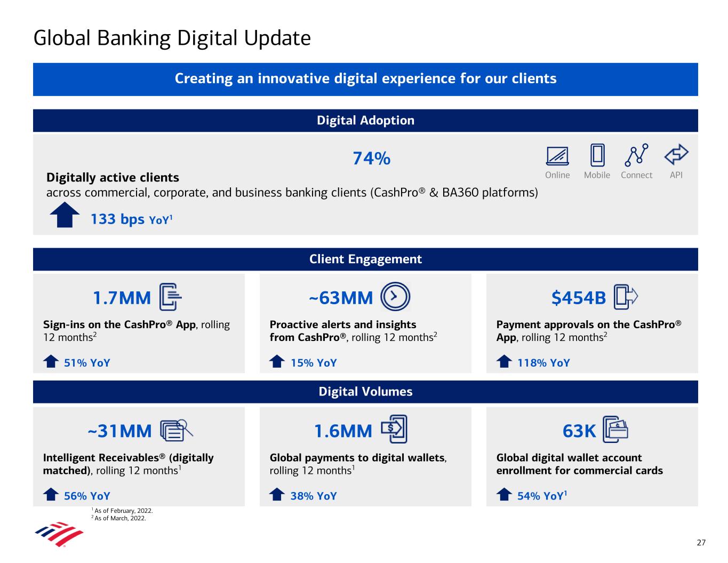This screenshot has width=728, height=563.
Task: Select the Digital Volumes section header
Action: 365,392
